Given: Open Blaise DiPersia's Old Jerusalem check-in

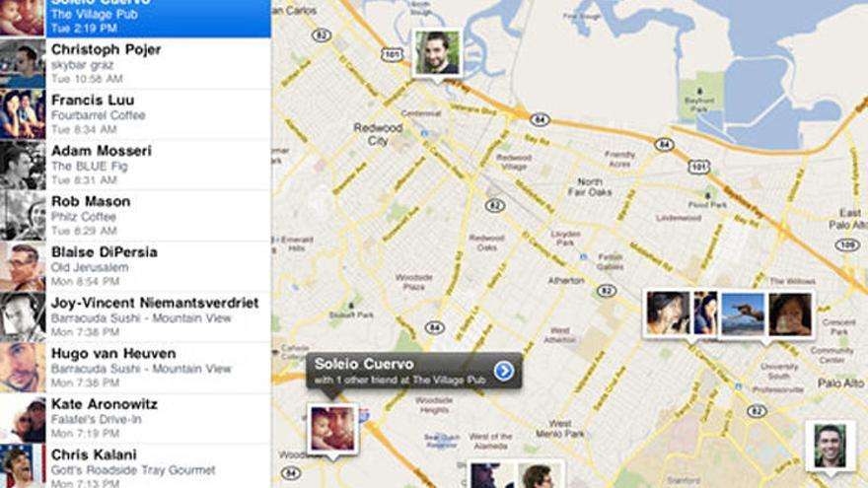Looking at the screenshot, I should [136, 266].
